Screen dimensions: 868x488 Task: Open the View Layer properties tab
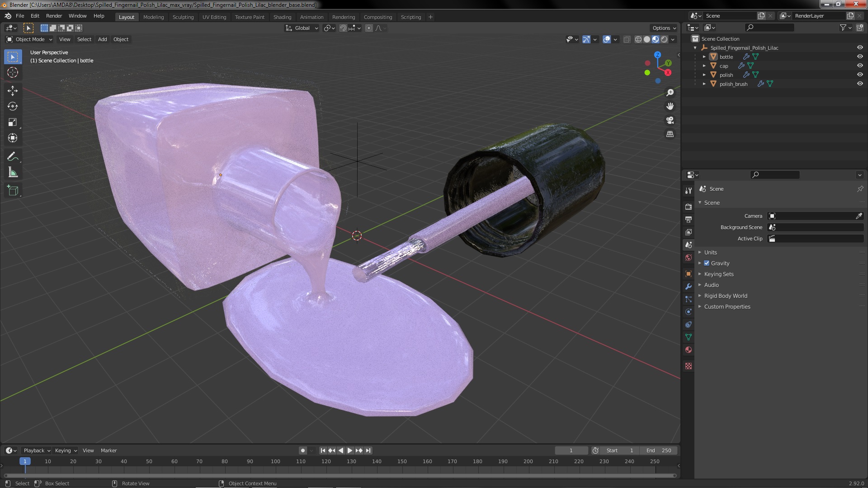pyautogui.click(x=689, y=232)
